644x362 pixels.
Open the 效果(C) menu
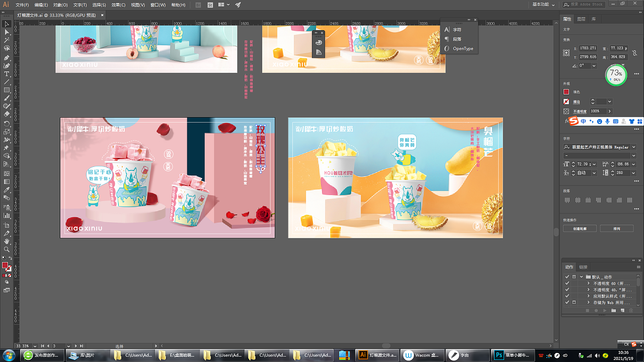pos(118,5)
